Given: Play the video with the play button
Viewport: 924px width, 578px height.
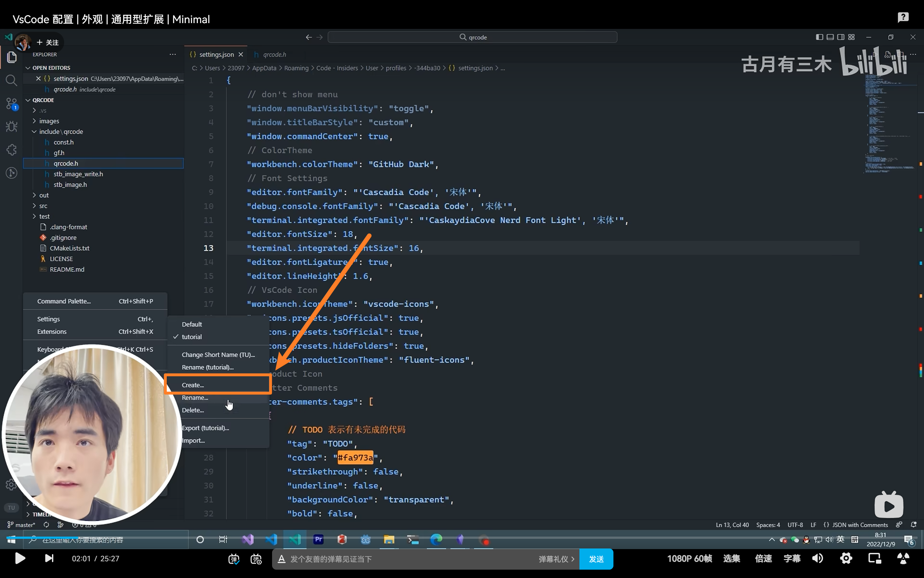Looking at the screenshot, I should click(x=20, y=558).
